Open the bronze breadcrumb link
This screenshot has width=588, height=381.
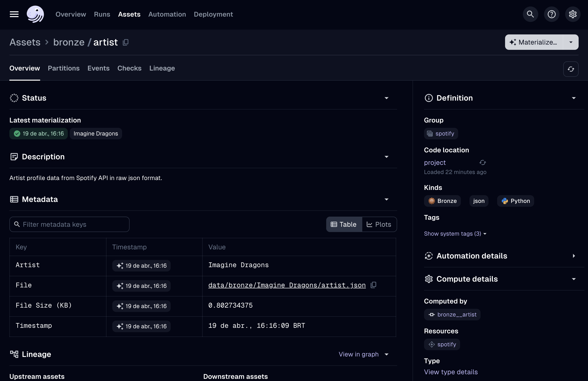pyautogui.click(x=69, y=42)
